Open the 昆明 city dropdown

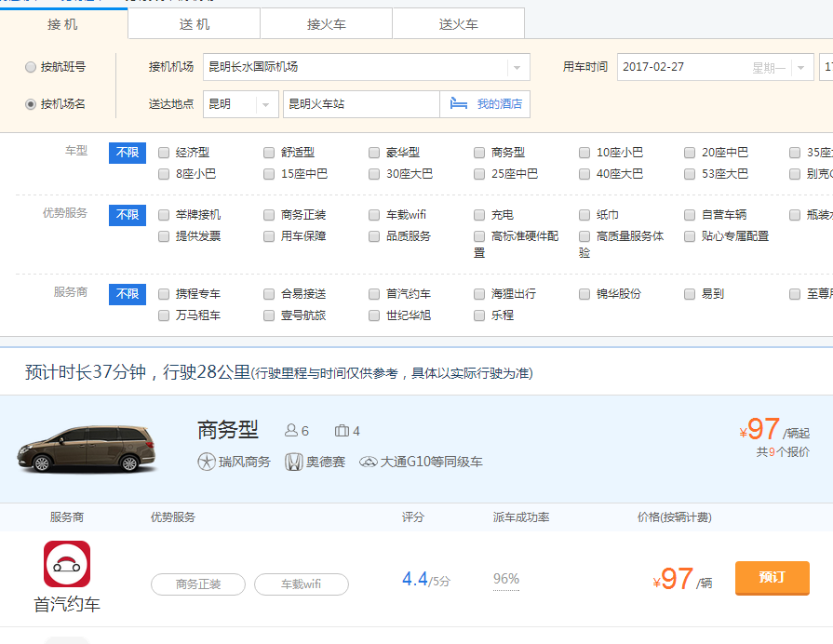[x=241, y=104]
